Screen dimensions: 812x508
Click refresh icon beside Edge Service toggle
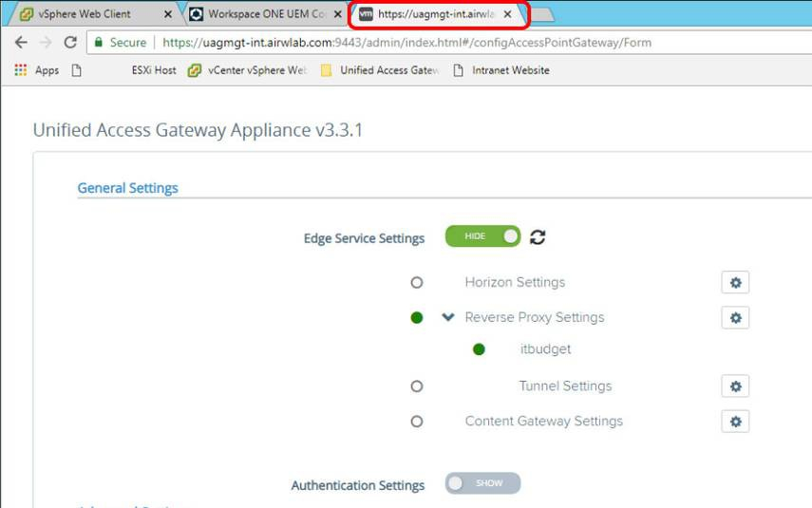click(x=538, y=237)
